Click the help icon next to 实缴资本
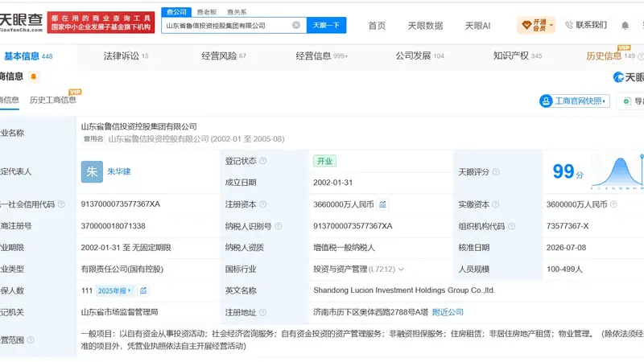The height and width of the screenshot is (362, 644). (495, 204)
